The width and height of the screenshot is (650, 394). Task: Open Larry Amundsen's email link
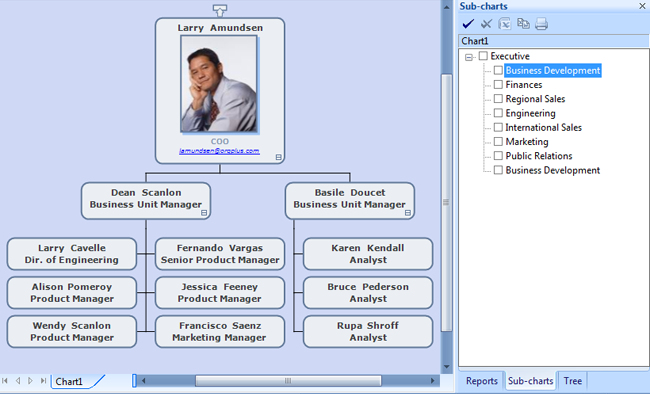(219, 151)
